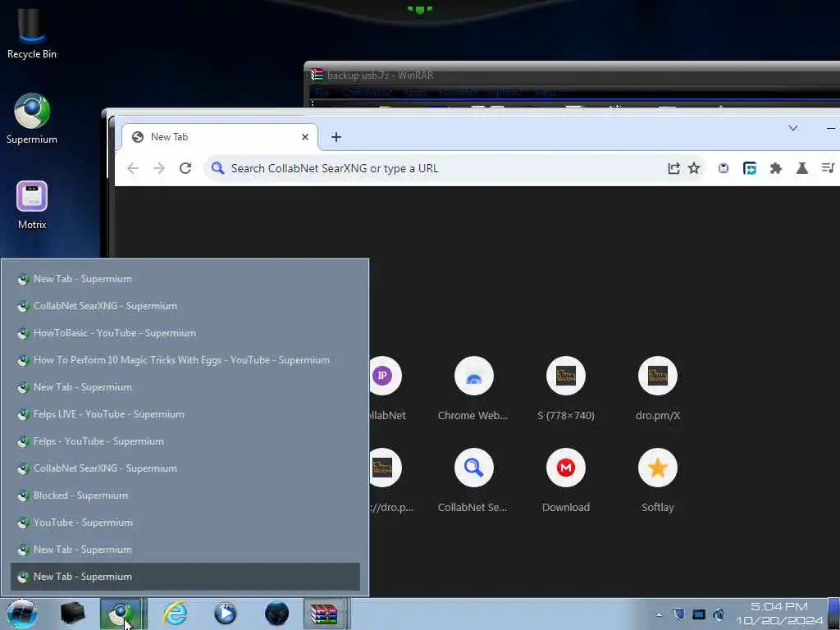Image resolution: width=840 pixels, height=630 pixels.
Task: Open the dro.pm/X shortcut tile
Action: [x=658, y=389]
